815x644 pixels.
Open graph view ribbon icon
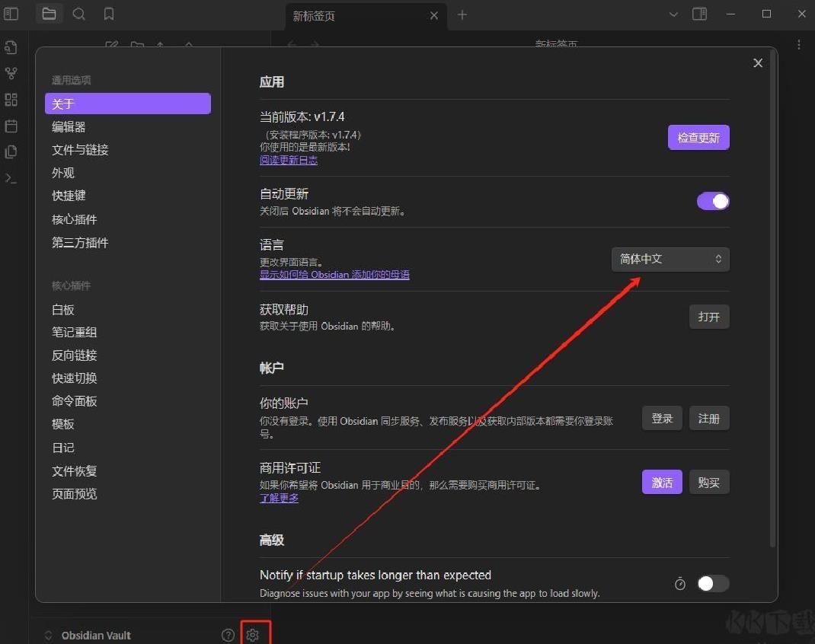(11, 73)
